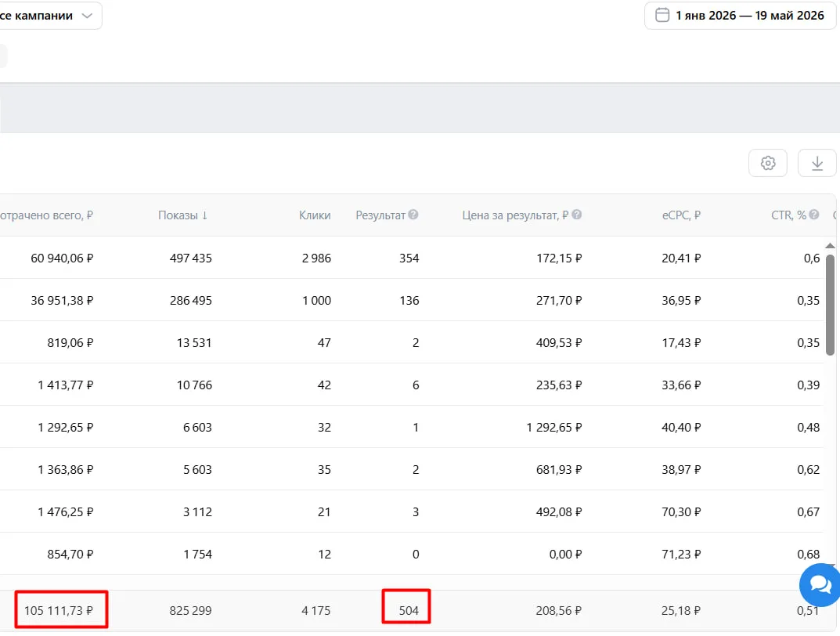The image size is (840, 636).
Task: Select price per result 1 292,65 ₽ cell
Action: 554,428
